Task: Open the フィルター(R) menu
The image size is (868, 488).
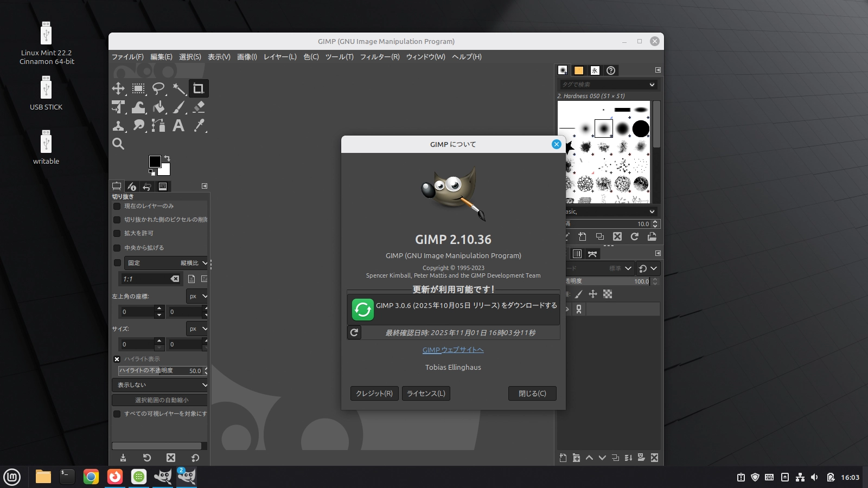Action: [380, 56]
